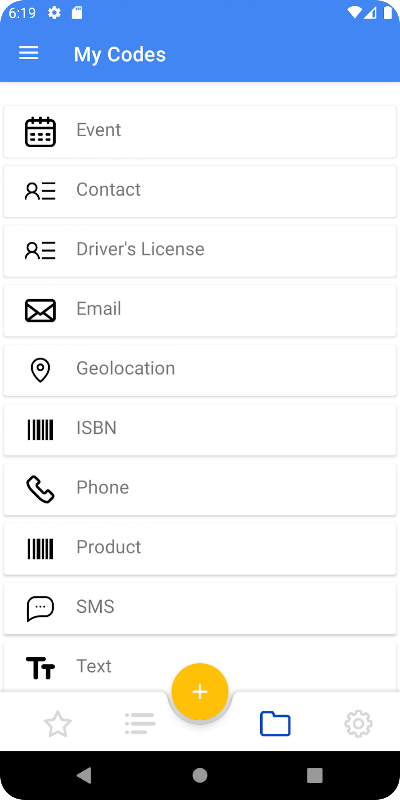Tap the Android back navigation button
400x800 pixels.
[84, 776]
